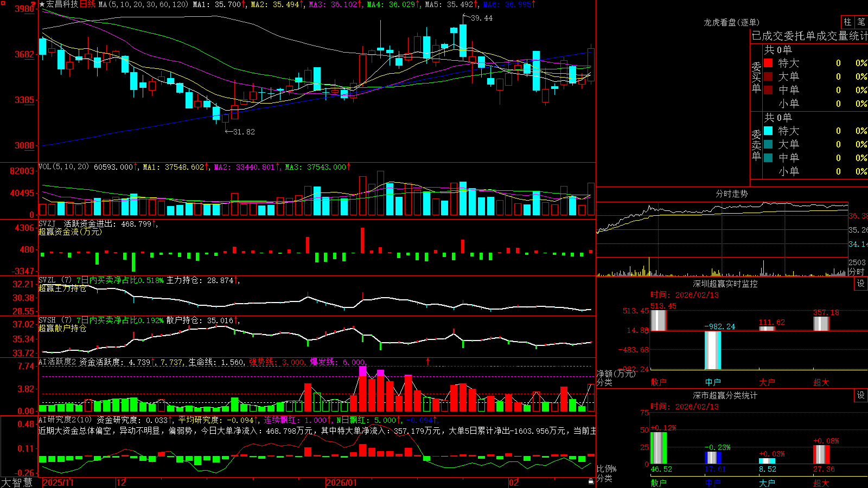Click the lock icon at chart's bottom-right corner
The image size is (868, 488).
591,481
